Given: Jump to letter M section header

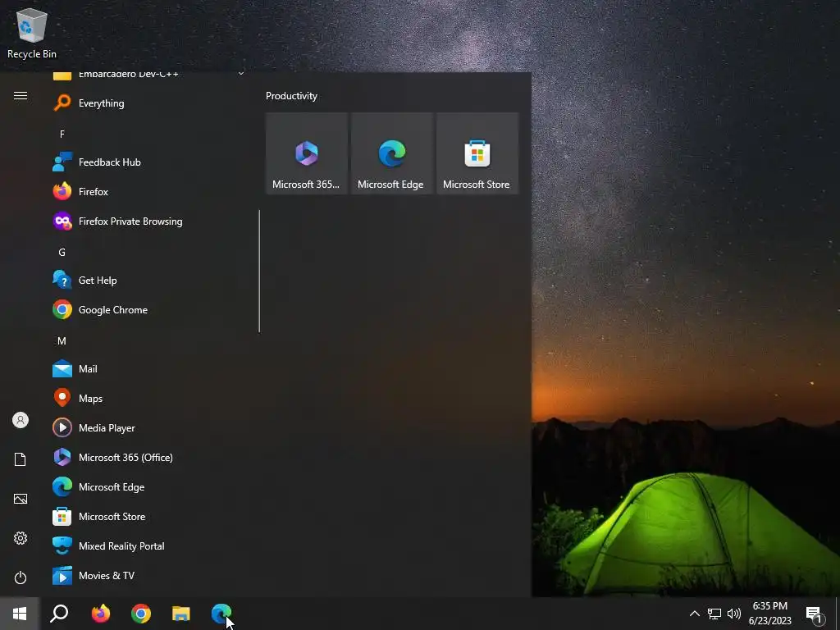Looking at the screenshot, I should 62,340.
